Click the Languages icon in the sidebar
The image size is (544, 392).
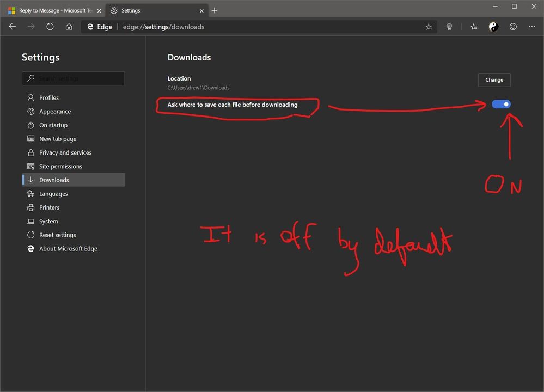[31, 194]
